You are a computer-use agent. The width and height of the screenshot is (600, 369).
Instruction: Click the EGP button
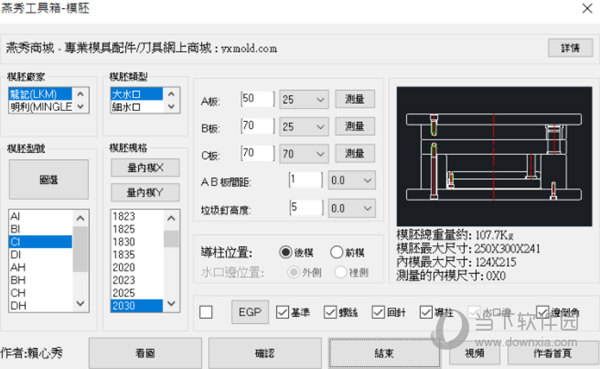click(x=250, y=312)
